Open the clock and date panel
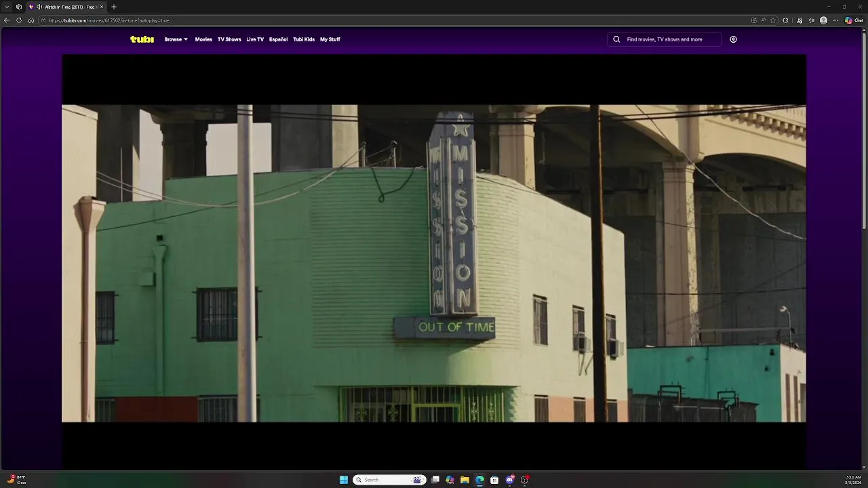Screen dimensions: 868x488 (854, 480)
